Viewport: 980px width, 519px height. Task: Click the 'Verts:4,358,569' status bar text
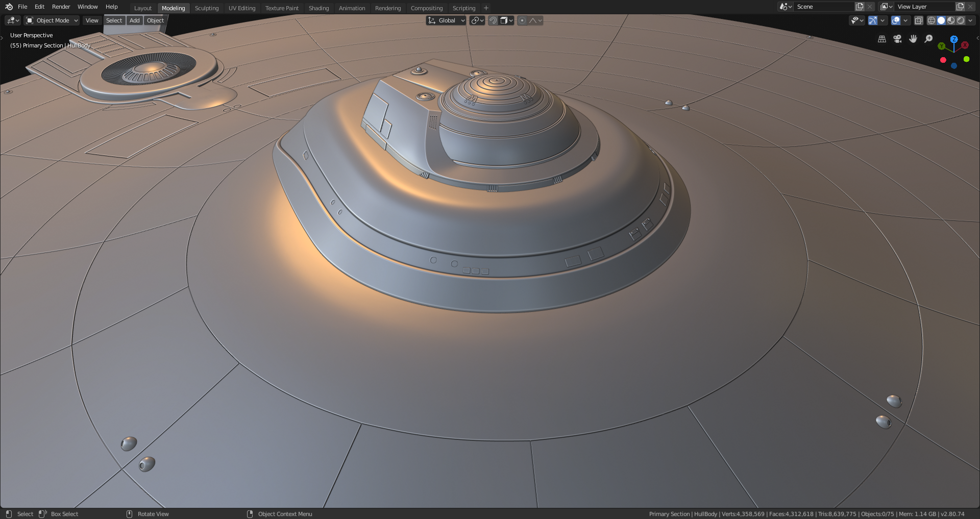coord(743,514)
